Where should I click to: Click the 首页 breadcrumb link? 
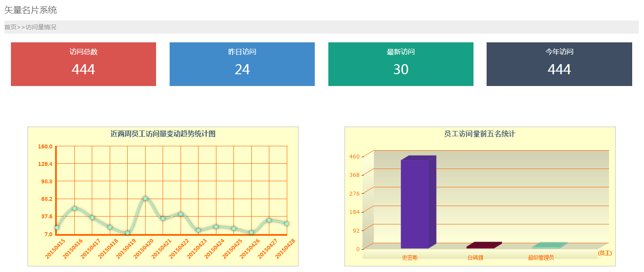click(10, 27)
